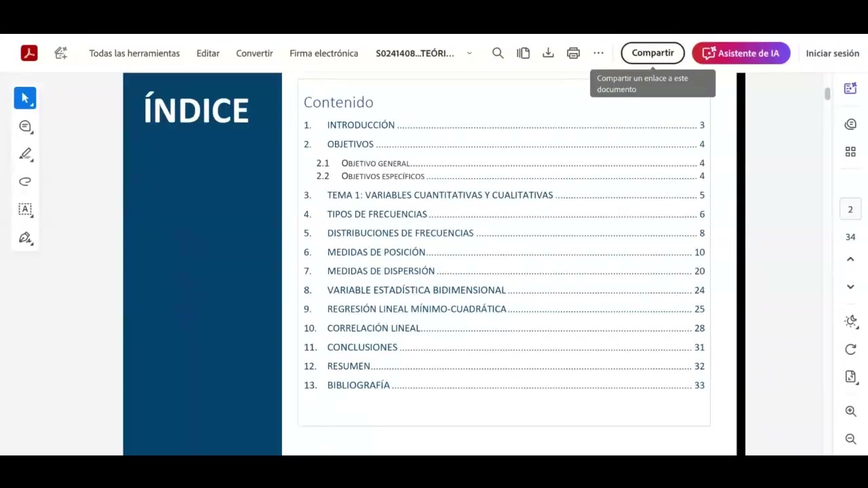This screenshot has width=868, height=488.
Task: Jump to the OBJETIVOS entry
Action: pos(504,144)
